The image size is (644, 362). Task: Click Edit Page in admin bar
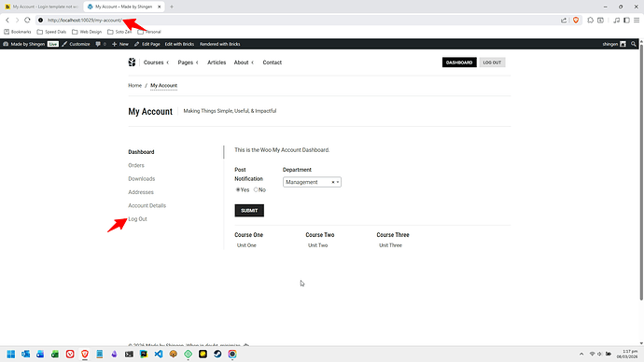[147, 44]
